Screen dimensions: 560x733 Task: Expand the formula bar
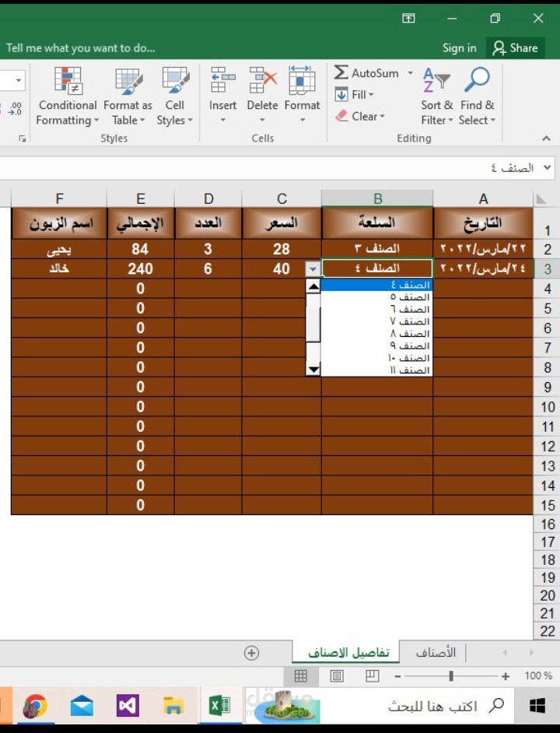tap(547, 167)
